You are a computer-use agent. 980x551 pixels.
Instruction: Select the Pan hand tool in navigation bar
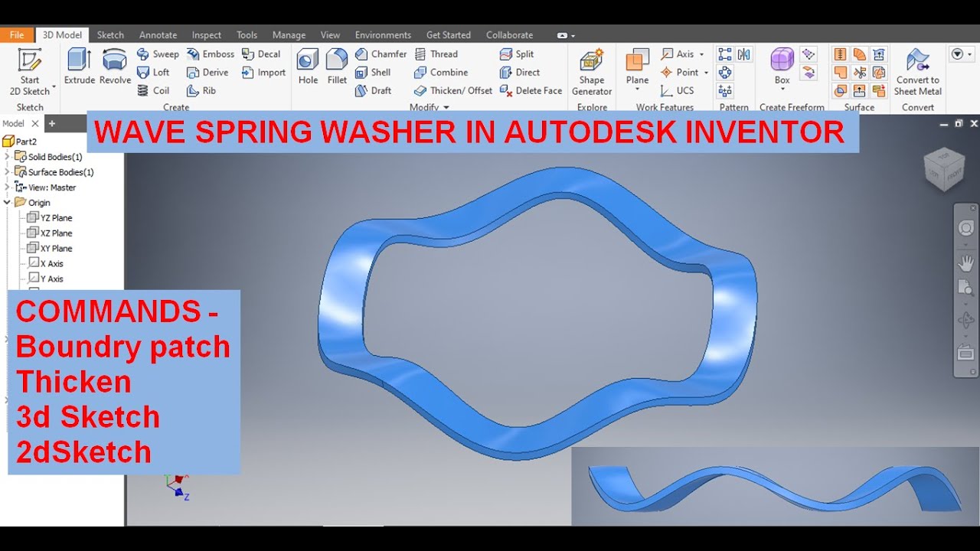click(966, 263)
